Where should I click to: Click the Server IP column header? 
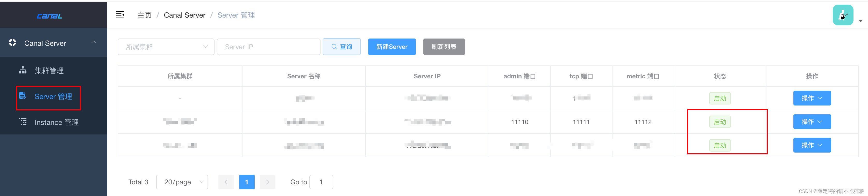pyautogui.click(x=427, y=76)
